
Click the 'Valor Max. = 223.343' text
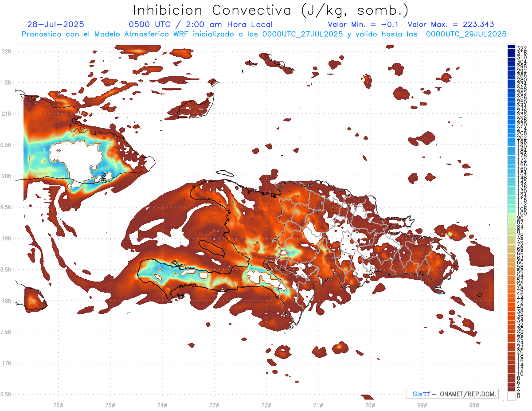click(x=451, y=25)
